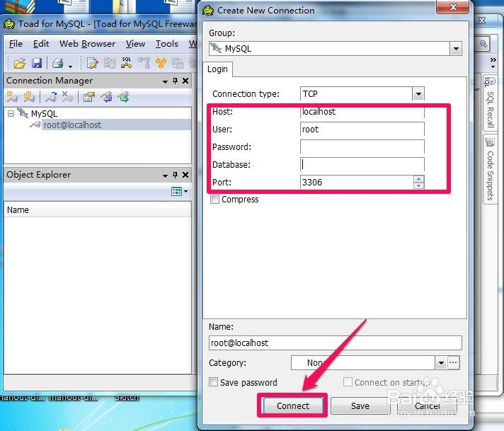Viewport: 504px width, 431px height.
Task: Click the Category ellipsis button
Action: click(453, 363)
